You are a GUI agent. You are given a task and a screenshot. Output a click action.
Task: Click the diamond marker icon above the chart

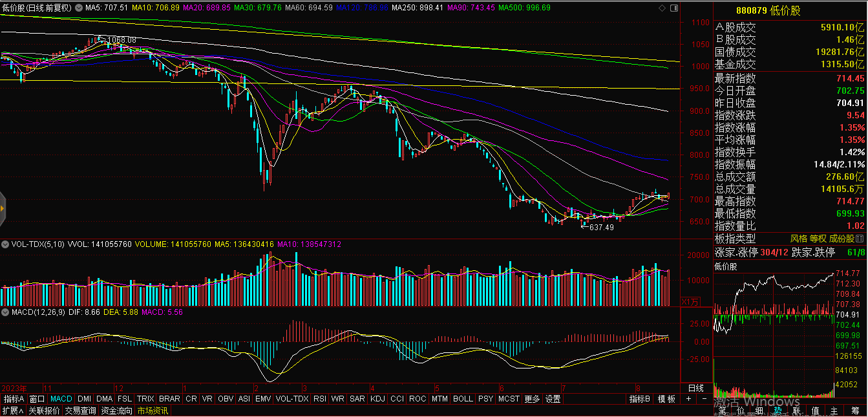[x=661, y=8]
